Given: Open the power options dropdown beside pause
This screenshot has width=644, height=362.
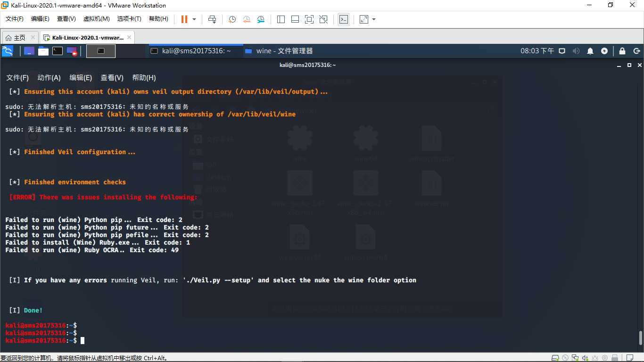Looking at the screenshot, I should 194,19.
